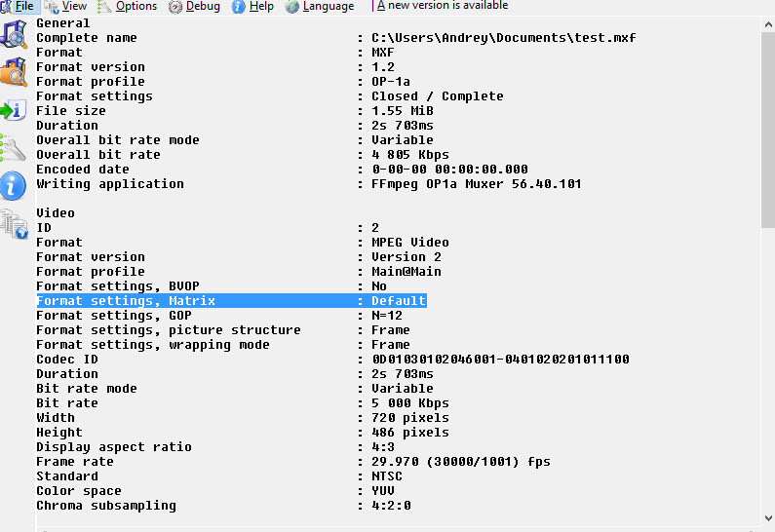Select the highlighted 'Format settings, Matrix' row
Viewport: 775px width, 532px height.
click(231, 301)
